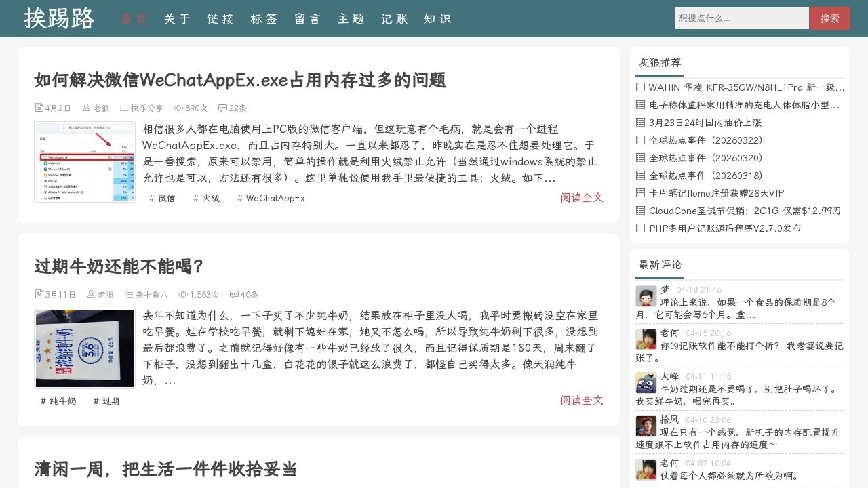Click the category list icon before 快乐分享
Viewport: 868px width, 488px height.
point(124,108)
